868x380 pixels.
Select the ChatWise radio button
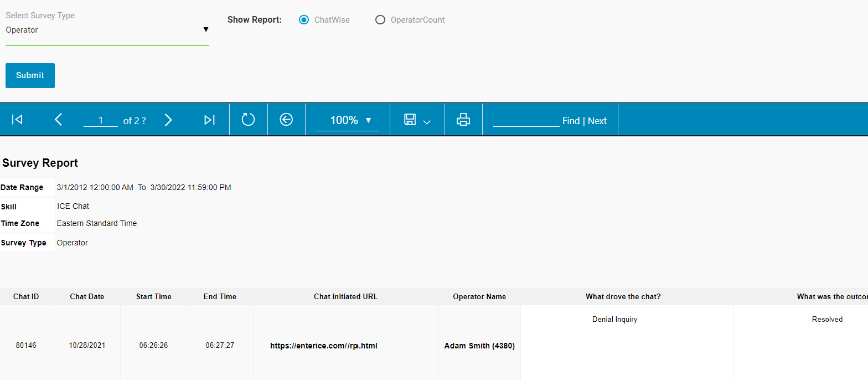coord(303,20)
